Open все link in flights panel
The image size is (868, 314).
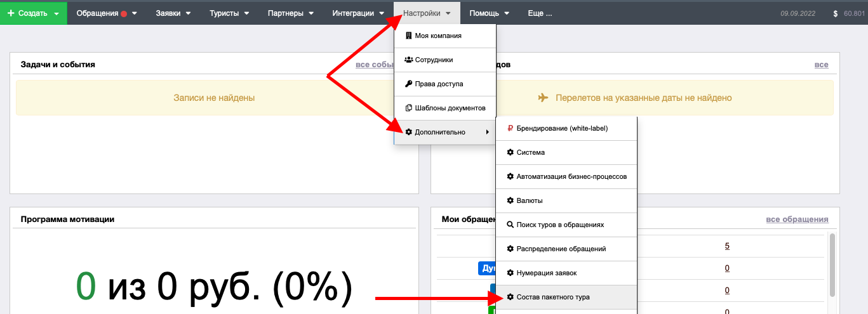(x=822, y=65)
